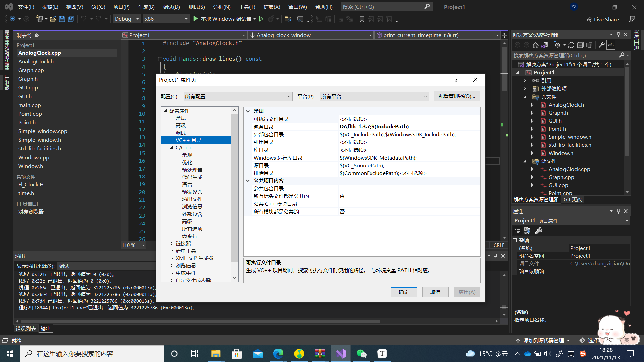Viewport: 644px width, 362px height.
Task: Toggle pin on the 属性 panel
Action: pyautogui.click(x=618, y=211)
